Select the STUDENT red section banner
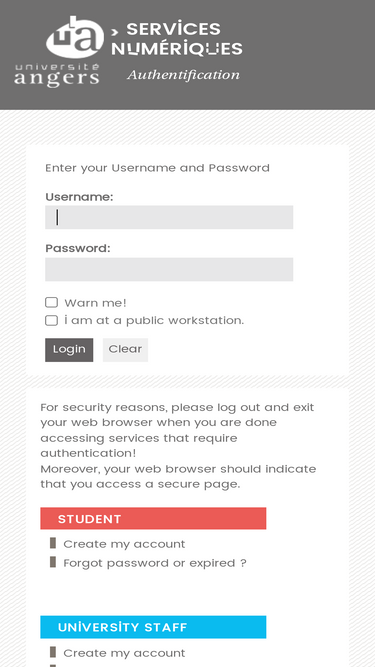 click(153, 518)
